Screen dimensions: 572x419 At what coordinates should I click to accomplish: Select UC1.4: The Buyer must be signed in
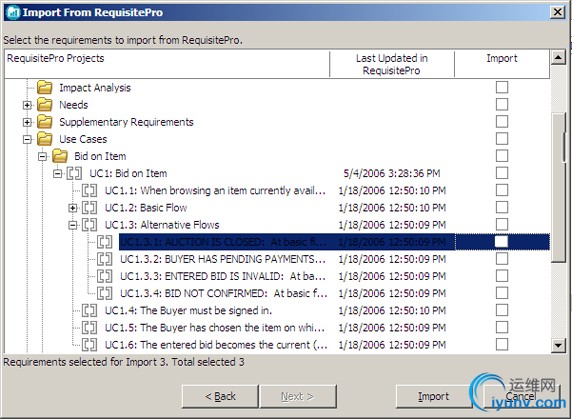(x=188, y=311)
